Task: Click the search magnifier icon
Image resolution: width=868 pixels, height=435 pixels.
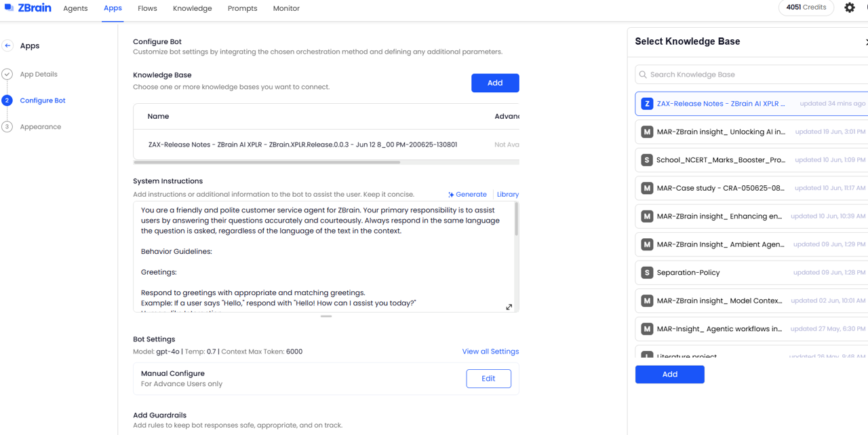Action: pyautogui.click(x=643, y=75)
